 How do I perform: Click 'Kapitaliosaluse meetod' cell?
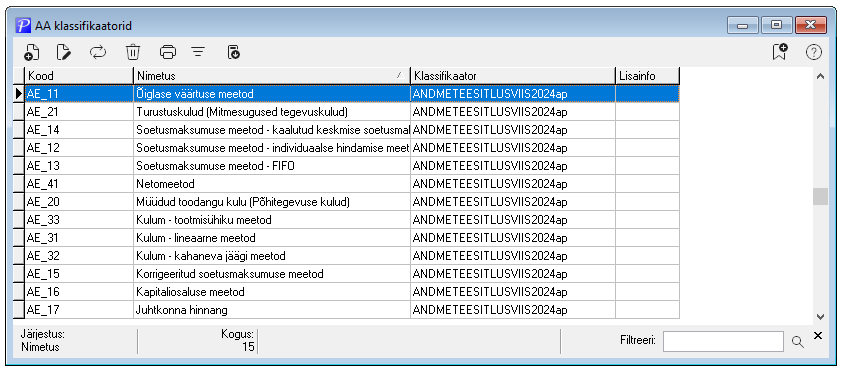pos(272,292)
